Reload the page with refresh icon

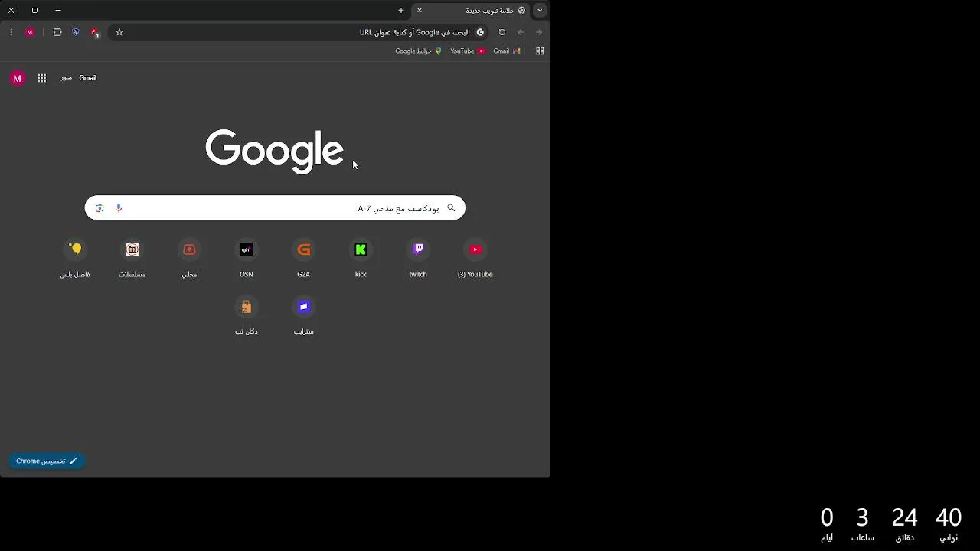pyautogui.click(x=502, y=32)
